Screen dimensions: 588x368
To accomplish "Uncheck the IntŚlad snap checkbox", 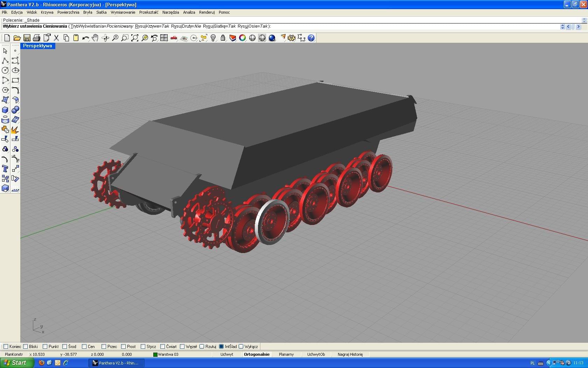I will click(221, 347).
